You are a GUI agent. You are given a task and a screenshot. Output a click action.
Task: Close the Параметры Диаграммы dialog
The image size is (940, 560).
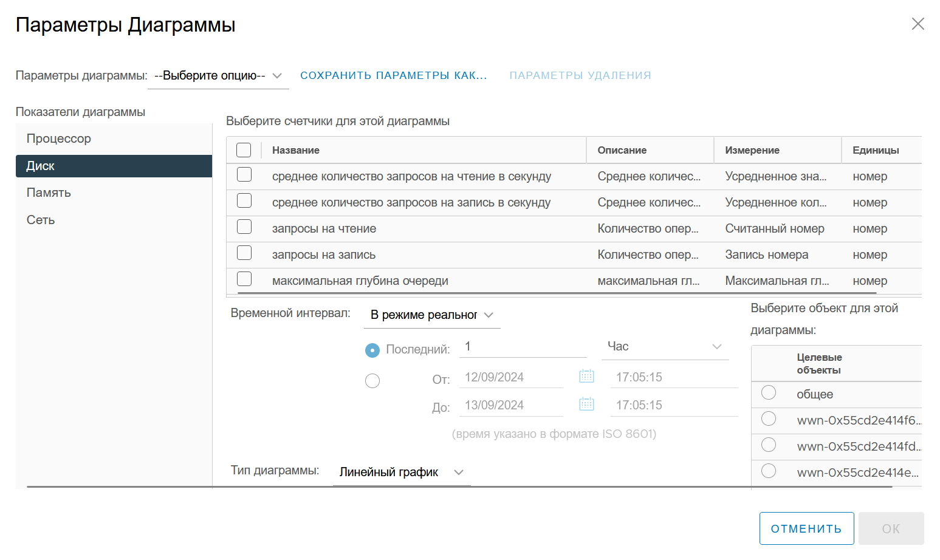coord(918,24)
